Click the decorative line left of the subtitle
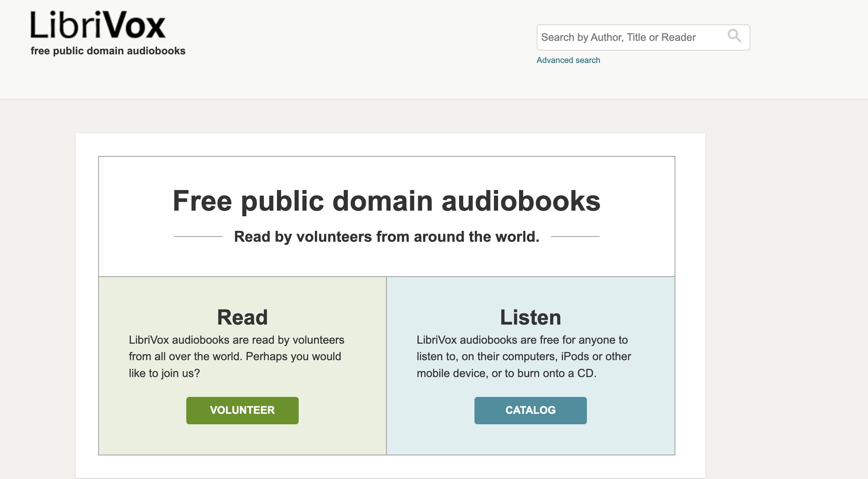The width and height of the screenshot is (868, 479). [x=198, y=237]
